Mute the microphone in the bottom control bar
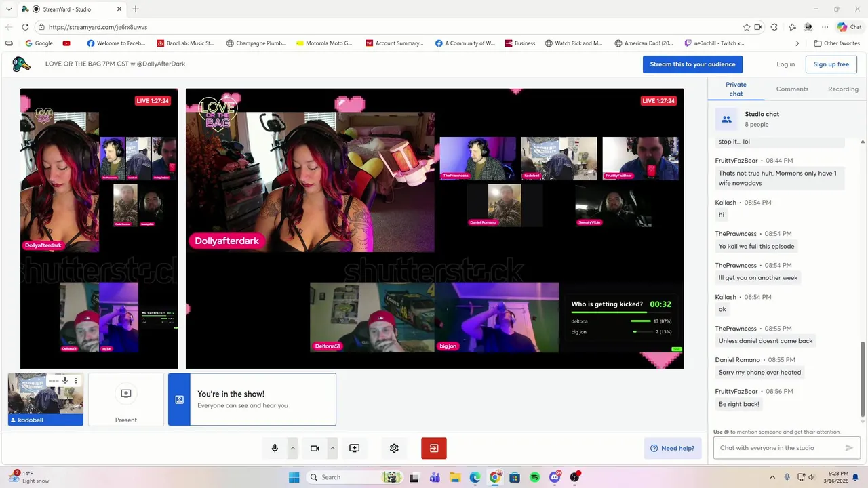This screenshot has width=868, height=488. click(x=275, y=448)
